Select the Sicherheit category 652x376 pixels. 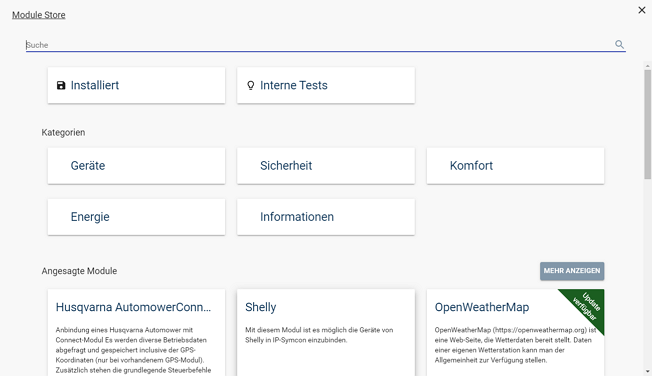pyautogui.click(x=326, y=166)
